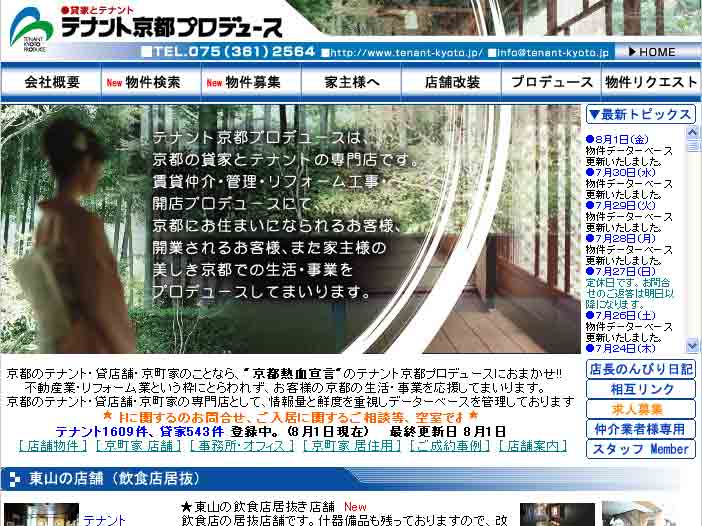Image resolution: width=702 pixels, height=526 pixels.
Task: Click the bamboo forest hero image
Action: click(x=290, y=229)
